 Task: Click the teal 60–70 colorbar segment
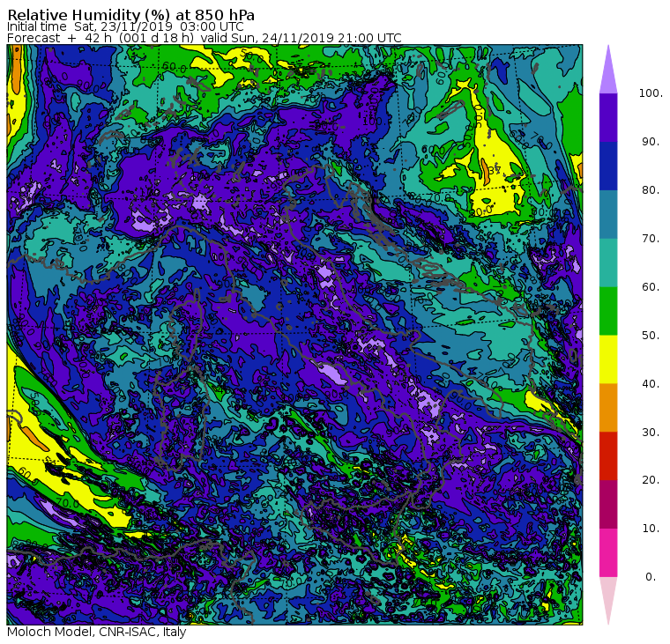point(608,263)
